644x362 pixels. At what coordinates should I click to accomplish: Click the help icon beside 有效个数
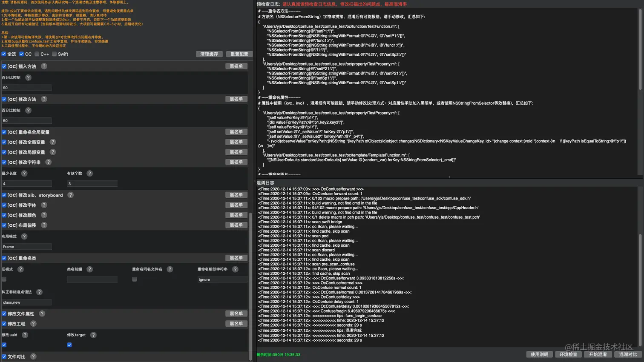[89, 174]
